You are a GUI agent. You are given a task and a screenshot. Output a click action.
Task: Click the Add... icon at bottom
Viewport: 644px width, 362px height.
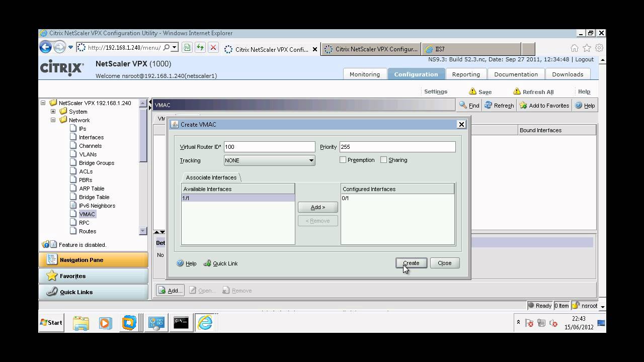click(162, 290)
